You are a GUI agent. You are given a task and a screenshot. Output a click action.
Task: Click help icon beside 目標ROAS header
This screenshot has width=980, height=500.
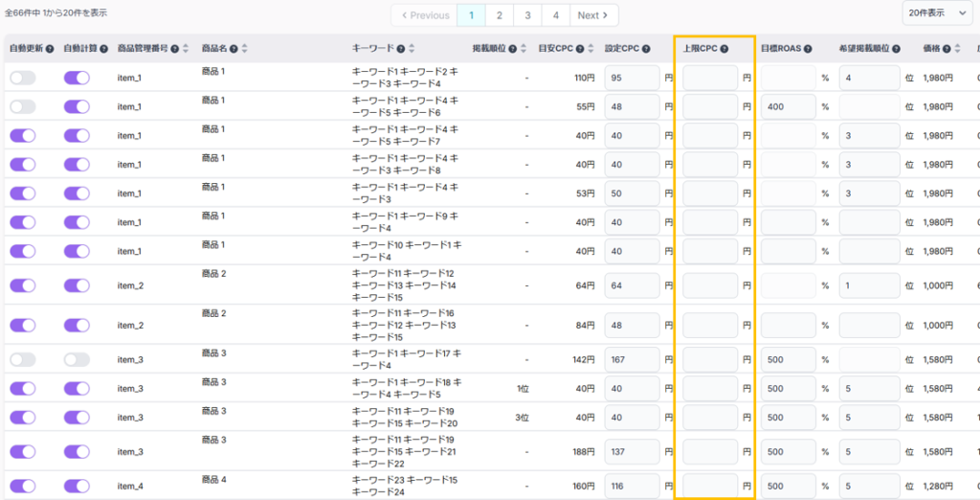pyautogui.click(x=808, y=49)
